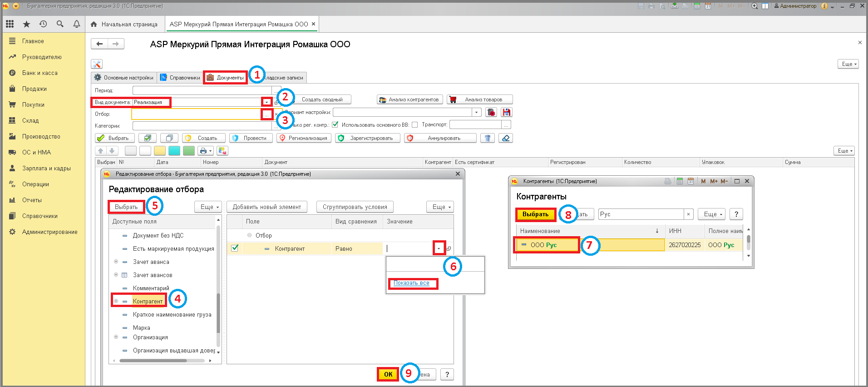868x387 pixels.
Task: Open the sections menu grid icon
Action: pyautogui.click(x=10, y=24)
